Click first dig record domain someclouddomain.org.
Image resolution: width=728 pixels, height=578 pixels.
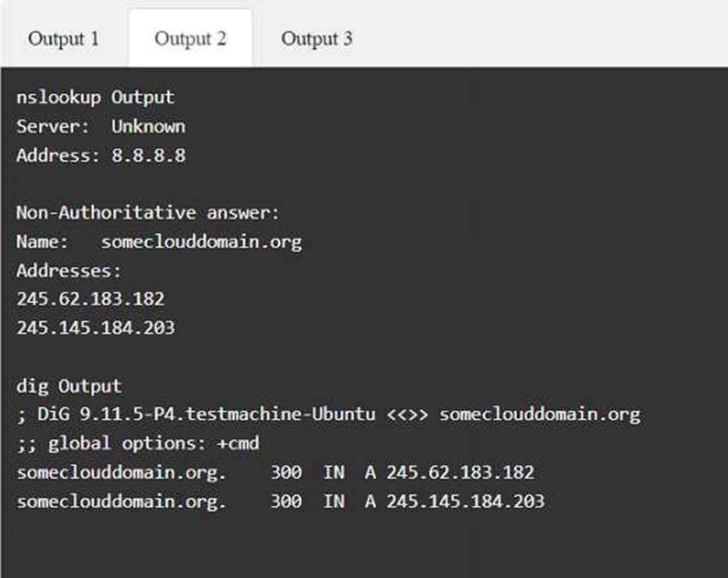122,473
